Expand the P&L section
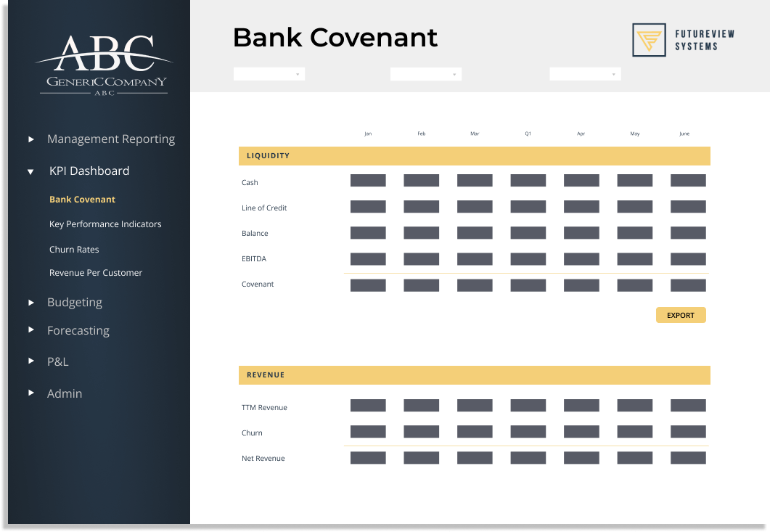This screenshot has width=770, height=532. 31,361
